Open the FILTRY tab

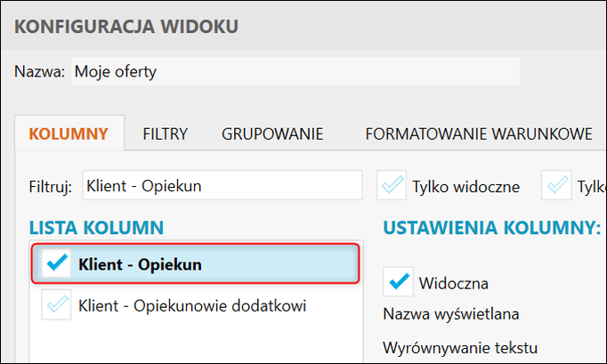(165, 134)
